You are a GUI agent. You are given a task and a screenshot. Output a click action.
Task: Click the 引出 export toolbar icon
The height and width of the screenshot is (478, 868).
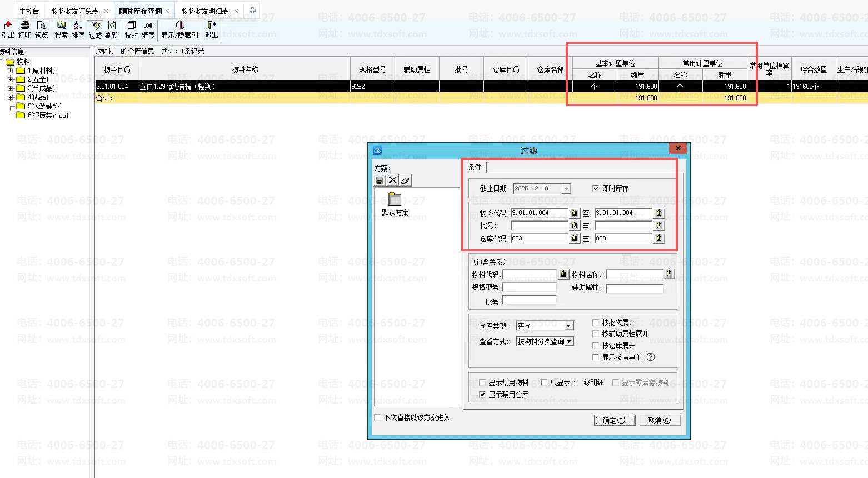8,26
